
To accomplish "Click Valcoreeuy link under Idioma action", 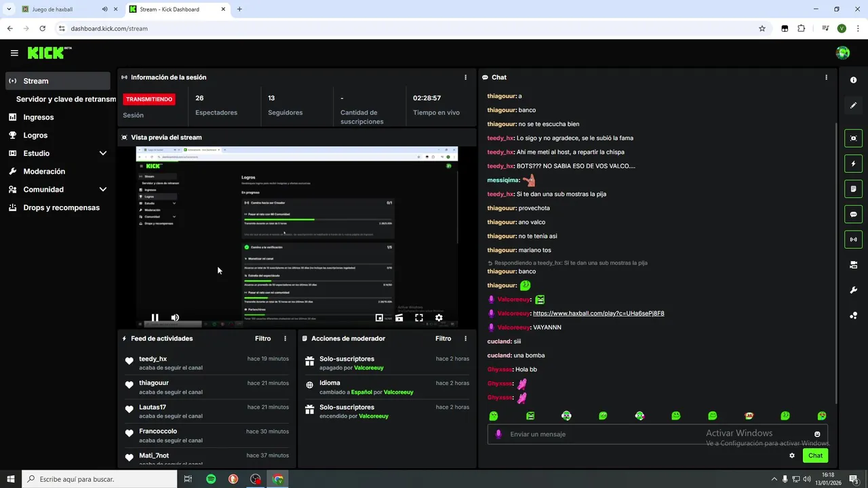I will click(x=398, y=392).
